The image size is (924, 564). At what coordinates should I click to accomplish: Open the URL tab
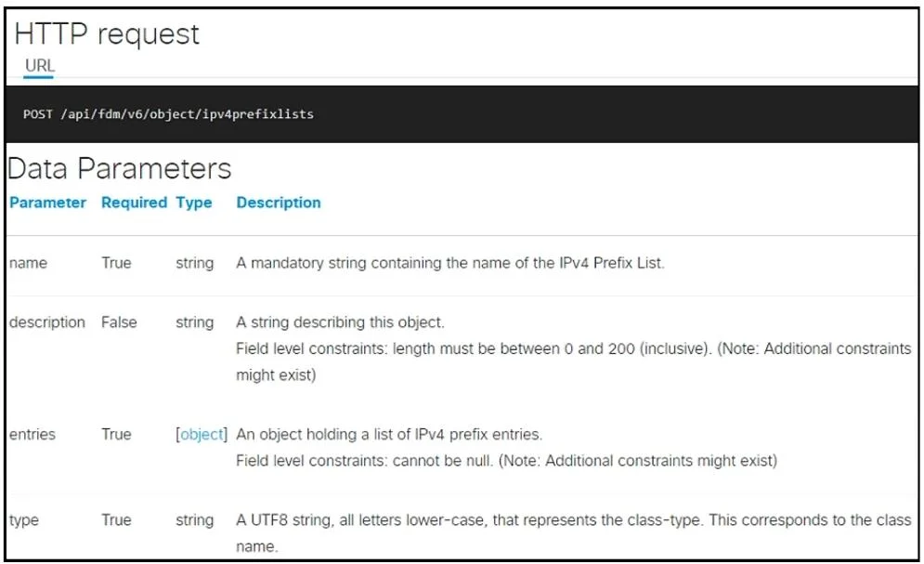pos(40,65)
